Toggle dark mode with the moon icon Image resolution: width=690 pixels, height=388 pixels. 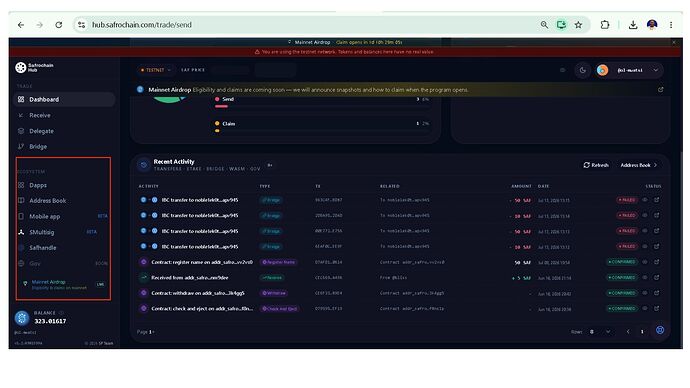click(583, 70)
